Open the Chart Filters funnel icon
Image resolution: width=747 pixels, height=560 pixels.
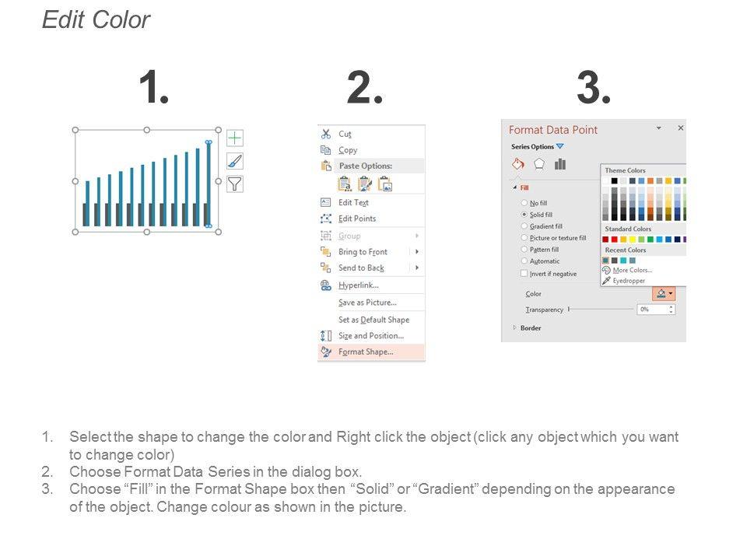pos(235,184)
